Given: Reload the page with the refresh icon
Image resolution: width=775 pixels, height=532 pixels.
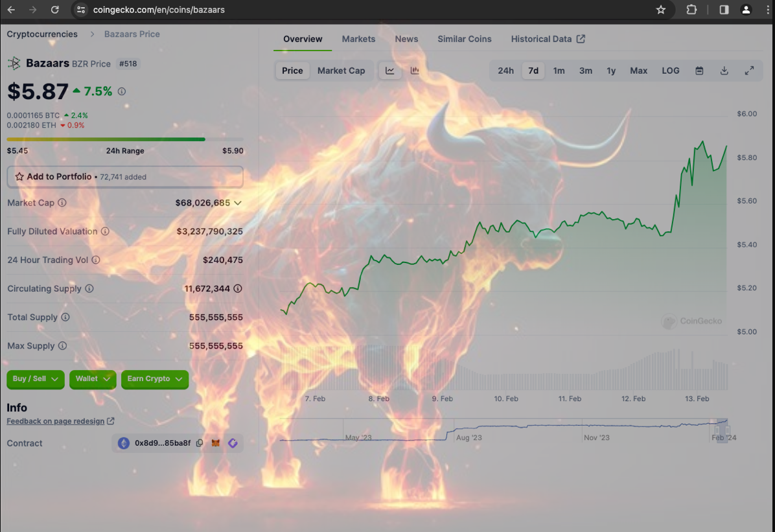Looking at the screenshot, I should [55, 9].
